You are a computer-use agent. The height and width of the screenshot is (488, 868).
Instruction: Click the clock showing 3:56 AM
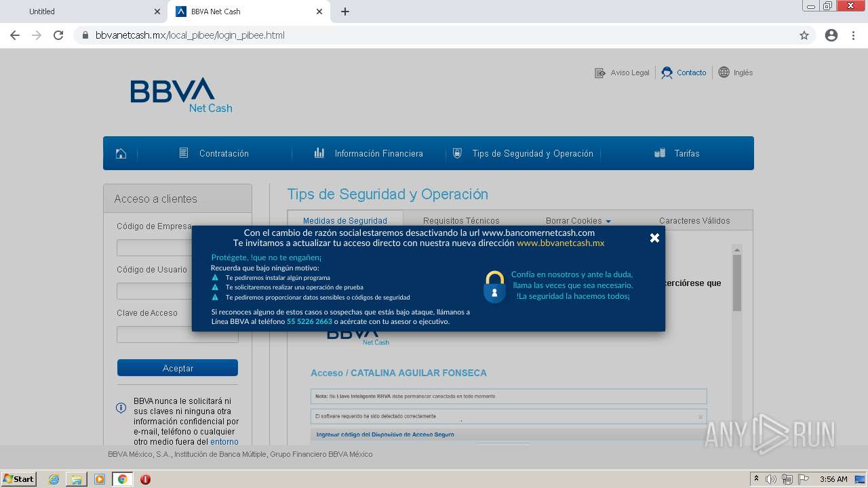click(x=833, y=479)
